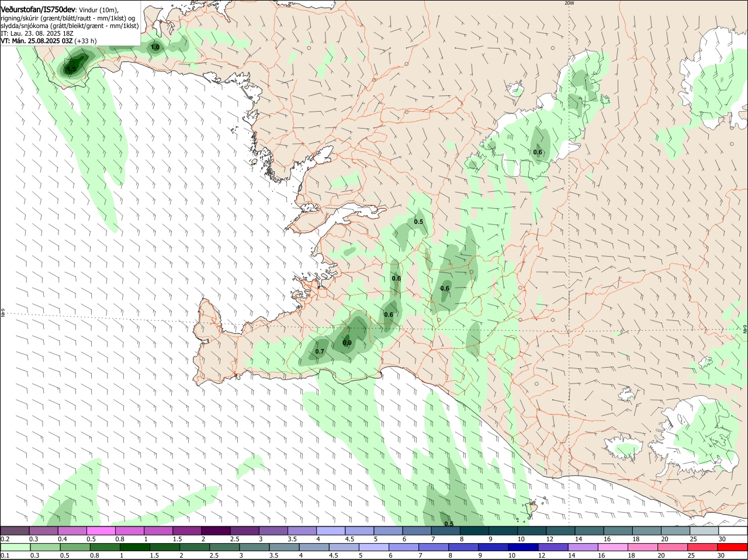Select the 0.5 swatch in the green rain scale
Screen dimensions: 748x560
(x=74, y=547)
